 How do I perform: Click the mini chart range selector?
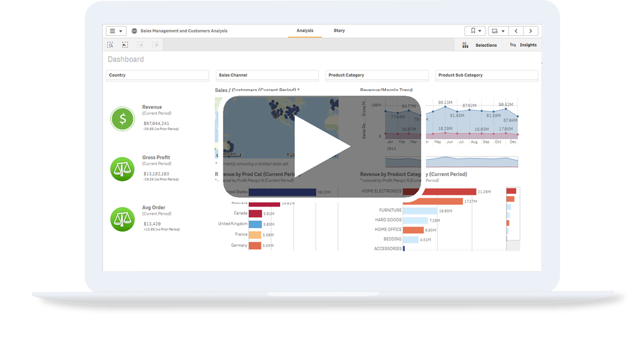coord(452,162)
